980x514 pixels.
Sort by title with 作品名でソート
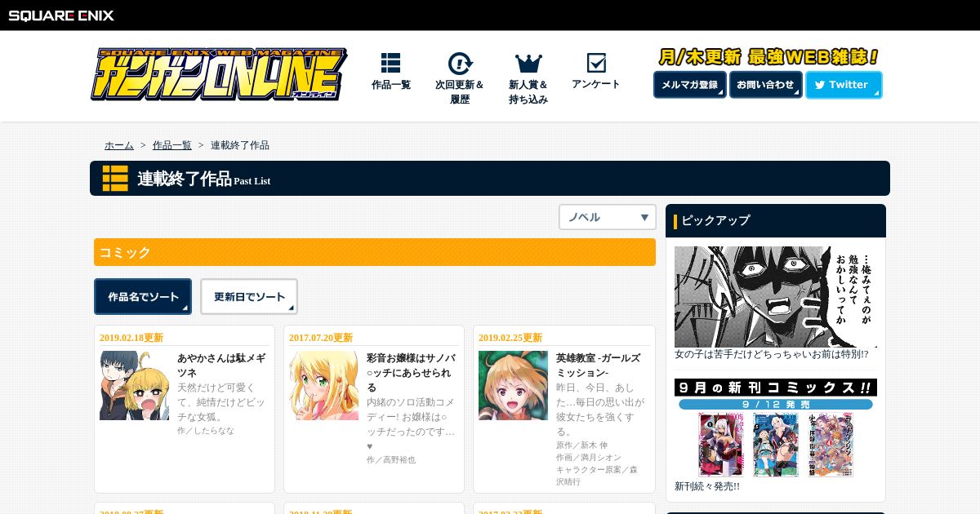(x=143, y=297)
